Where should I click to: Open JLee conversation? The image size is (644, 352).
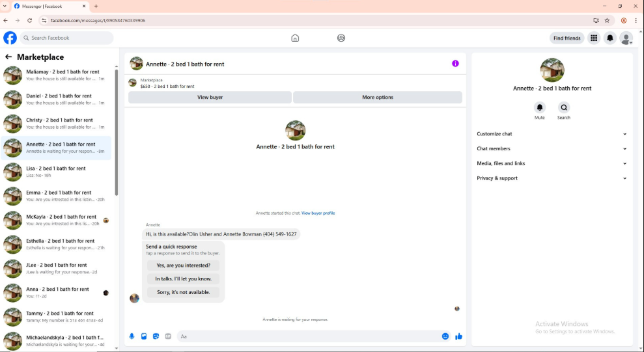coord(56,269)
